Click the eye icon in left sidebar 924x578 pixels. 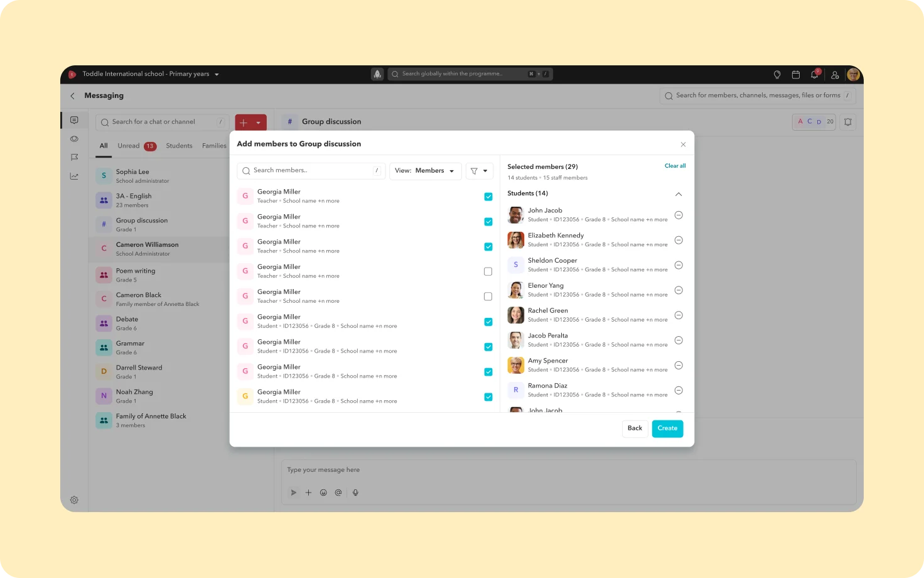coord(74,139)
